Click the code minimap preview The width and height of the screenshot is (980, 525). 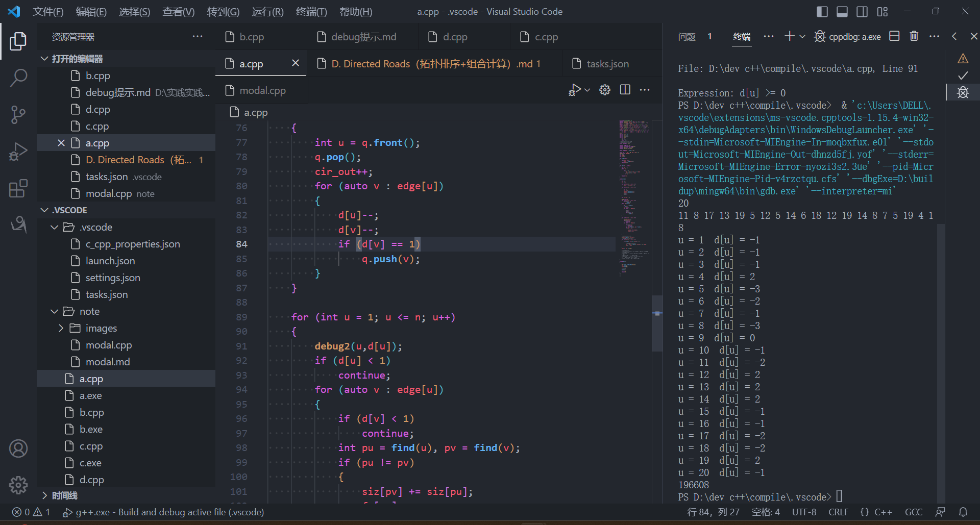[634, 199]
